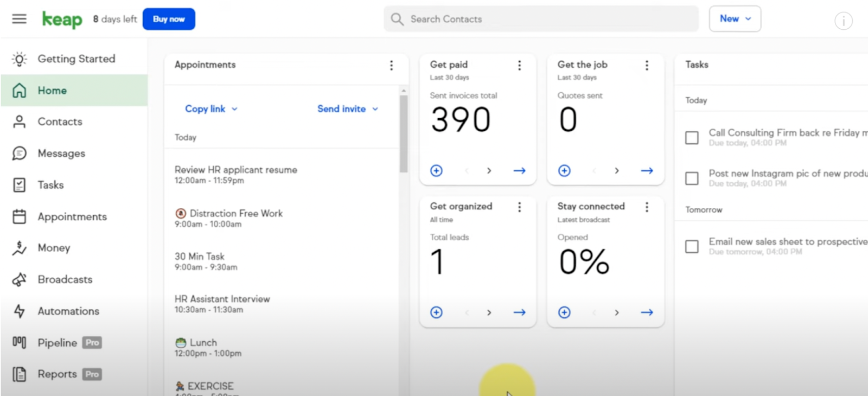Open the Get organized card options menu
This screenshot has height=396, width=868.
pos(519,207)
